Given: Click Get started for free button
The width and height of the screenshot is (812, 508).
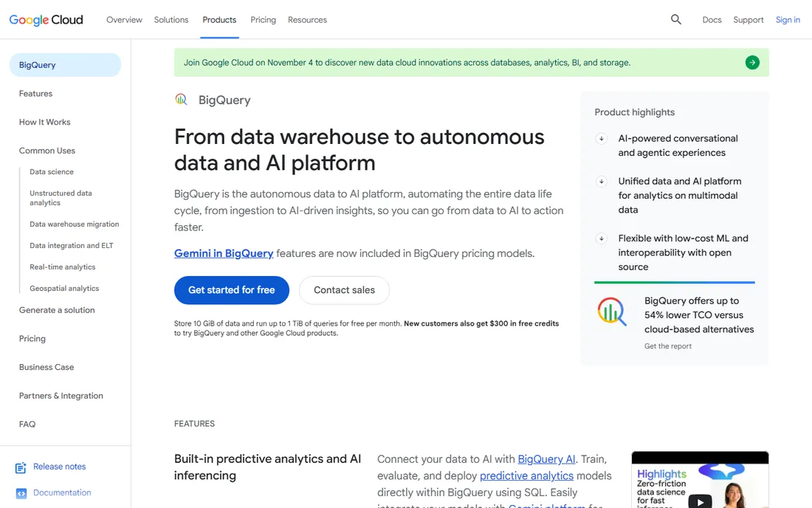Looking at the screenshot, I should click(232, 290).
